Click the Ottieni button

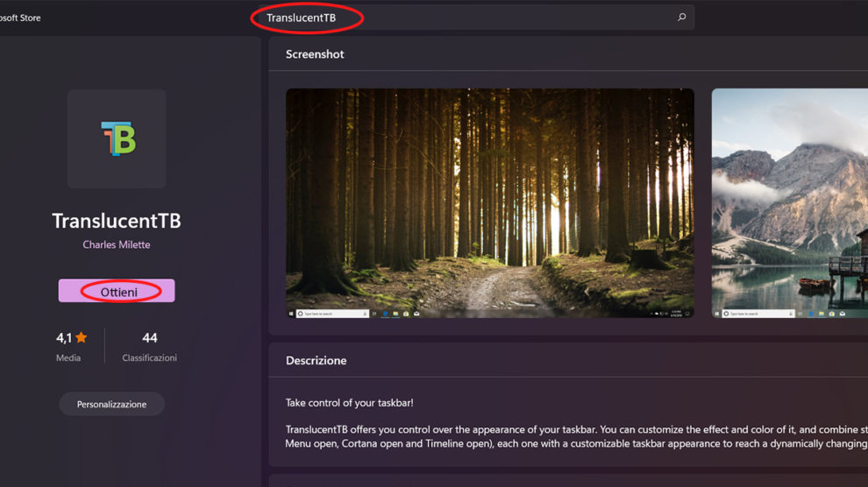click(x=117, y=291)
